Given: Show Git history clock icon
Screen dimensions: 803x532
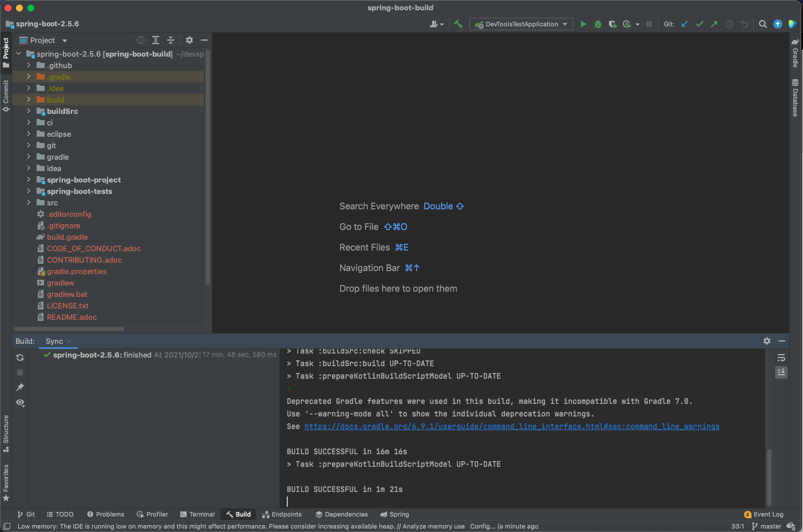Looking at the screenshot, I should pyautogui.click(x=729, y=24).
